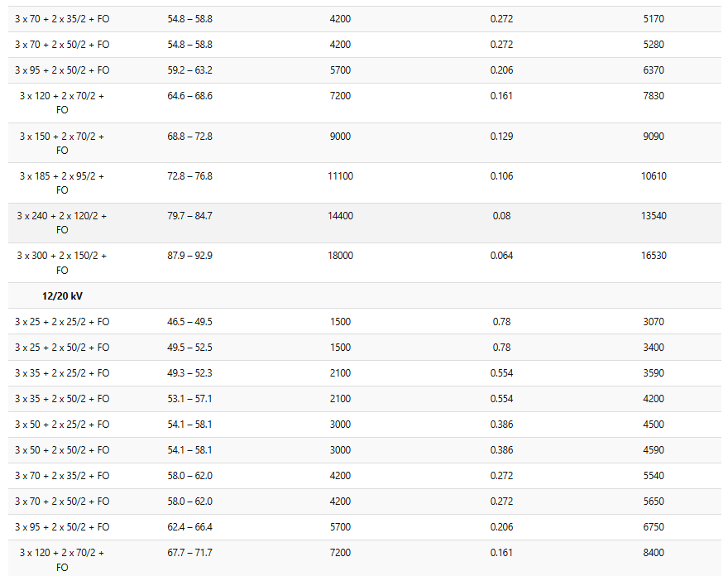This screenshot has height=576, width=728.
Task: Click the diameter 62.4 – 66.4
Action: (x=190, y=527)
